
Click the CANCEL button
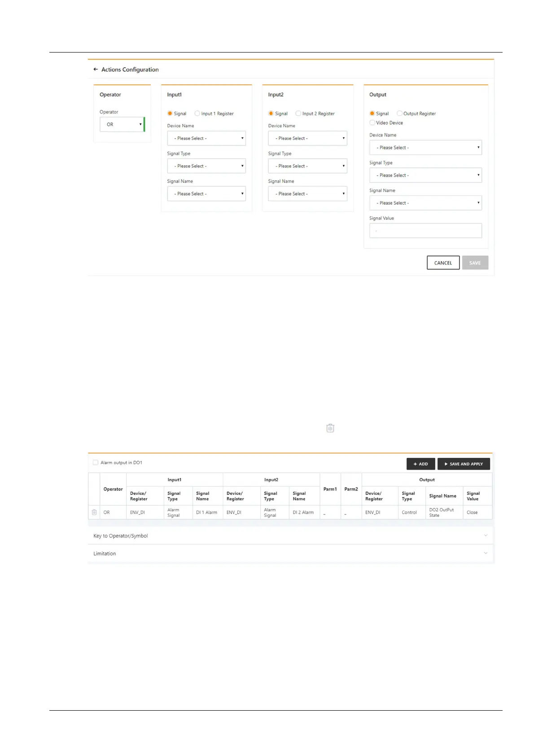(x=443, y=263)
